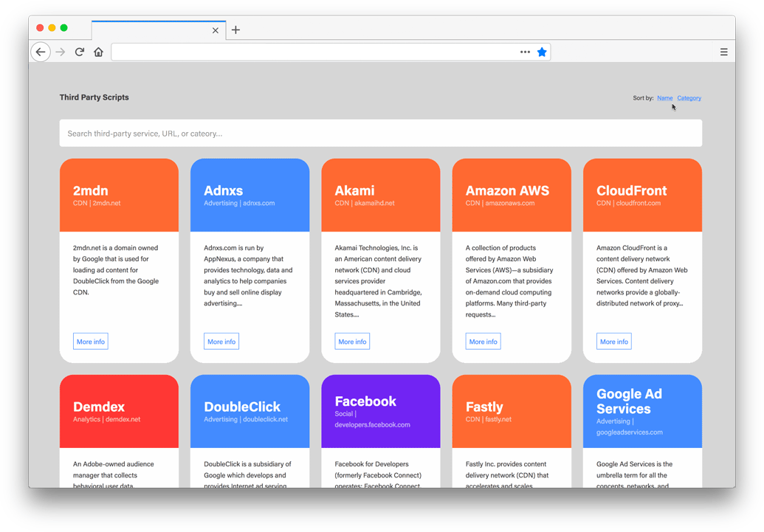The width and height of the screenshot is (764, 532).
Task: Click the 'Advertising | doubleclick.net' subtitle
Action: (246, 419)
